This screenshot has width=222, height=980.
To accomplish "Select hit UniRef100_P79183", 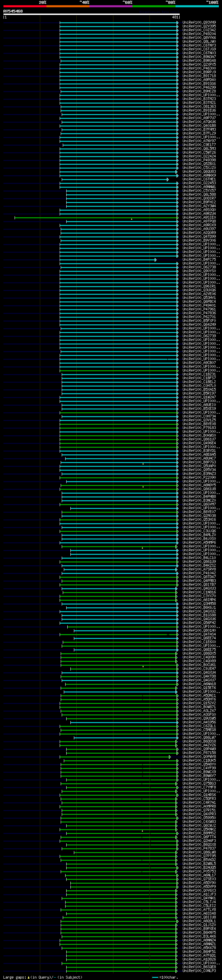I will (x=199, y=428).
